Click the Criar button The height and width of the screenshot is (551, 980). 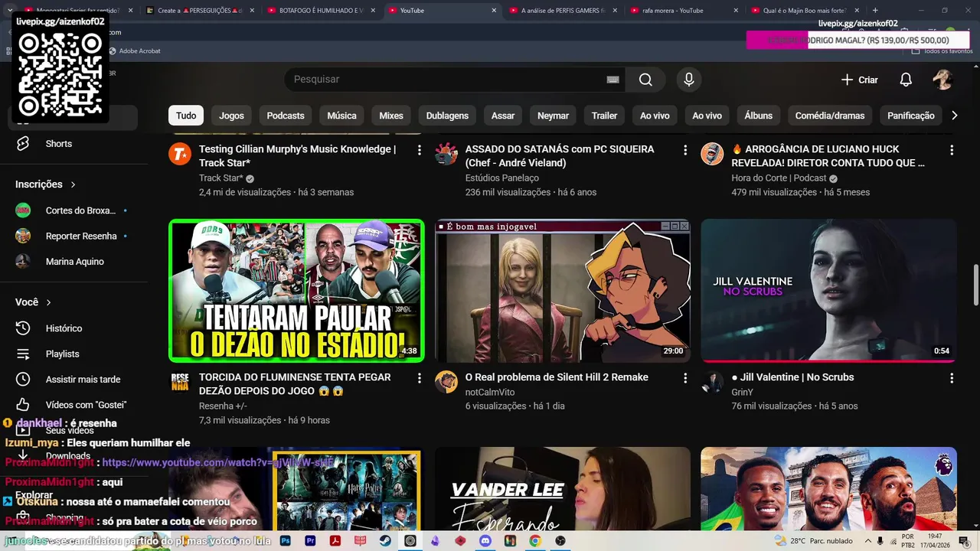859,80
